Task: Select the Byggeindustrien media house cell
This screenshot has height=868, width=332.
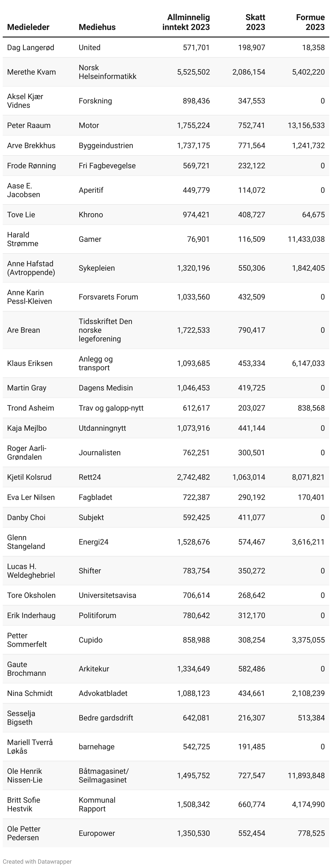Action: click(x=106, y=146)
